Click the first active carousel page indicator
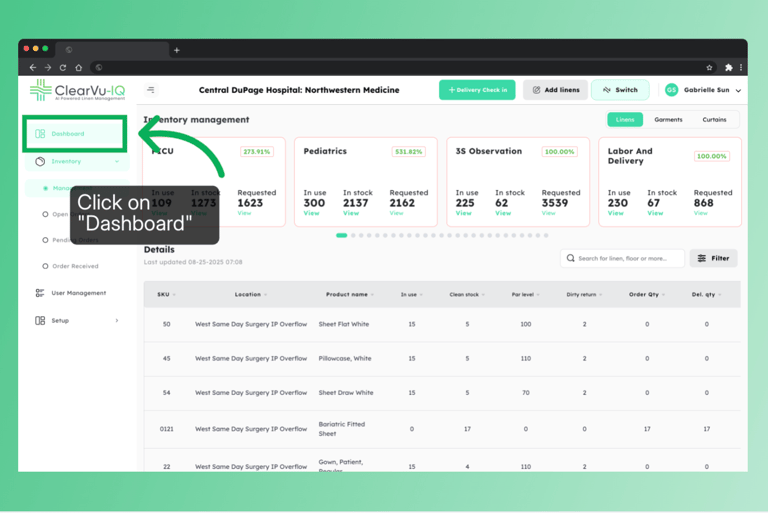 [341, 236]
